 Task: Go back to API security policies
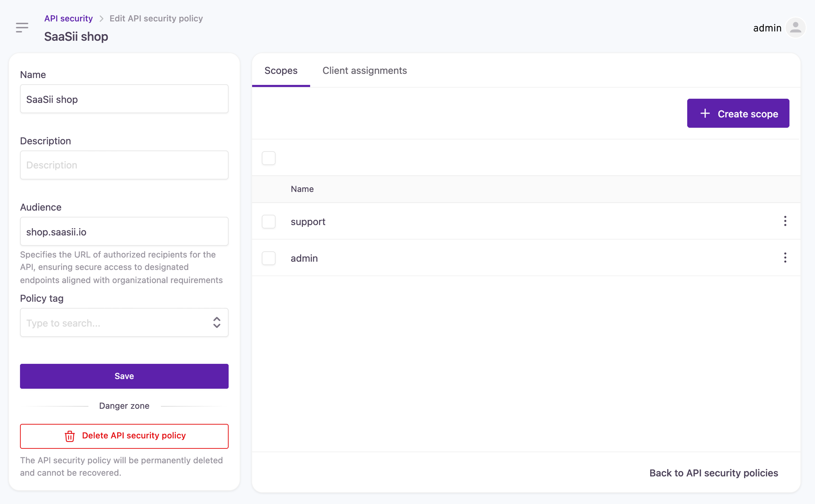click(x=713, y=473)
